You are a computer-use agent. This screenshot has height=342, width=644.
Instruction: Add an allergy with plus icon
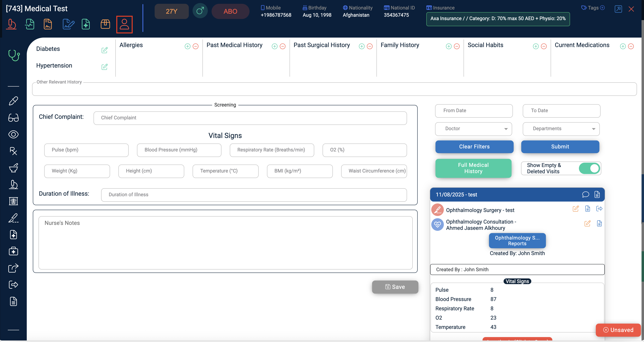click(x=187, y=46)
